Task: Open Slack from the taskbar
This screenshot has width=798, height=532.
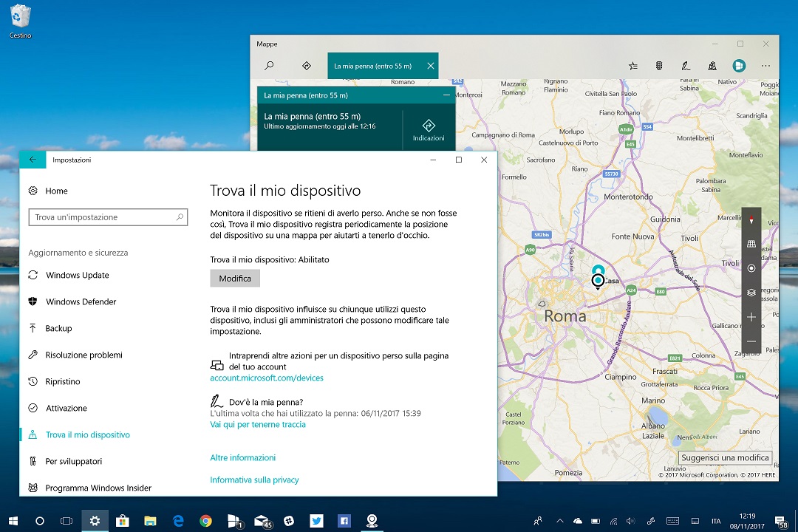Action: 289,521
